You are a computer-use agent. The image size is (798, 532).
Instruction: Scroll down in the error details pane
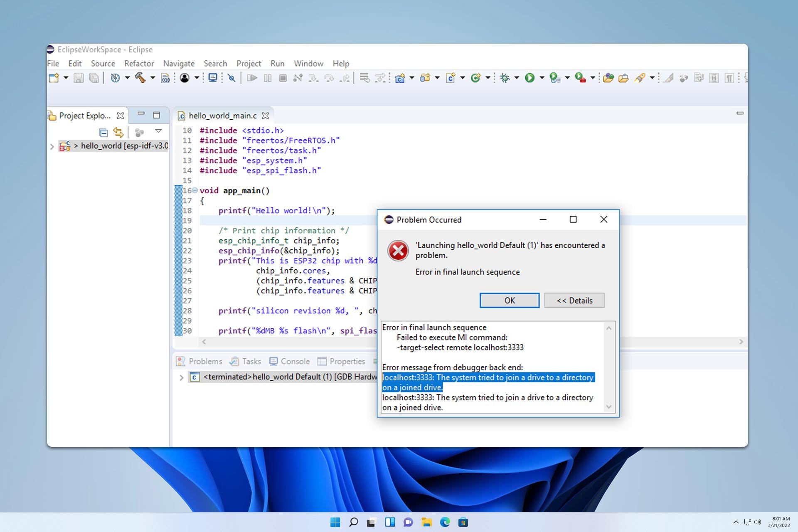click(x=608, y=409)
